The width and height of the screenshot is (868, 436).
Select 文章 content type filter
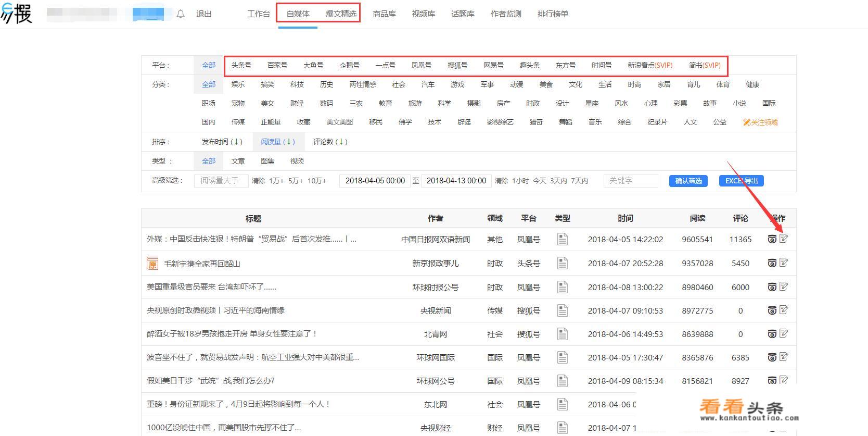tap(238, 161)
